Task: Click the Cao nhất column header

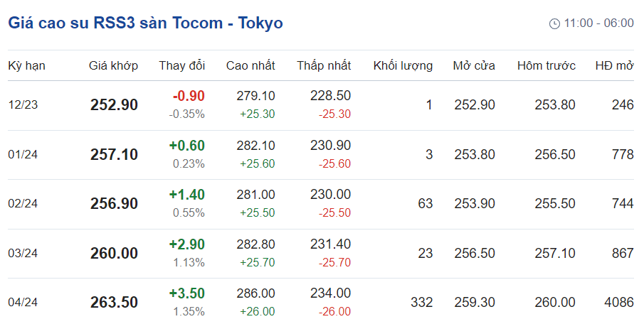Action: tap(250, 66)
